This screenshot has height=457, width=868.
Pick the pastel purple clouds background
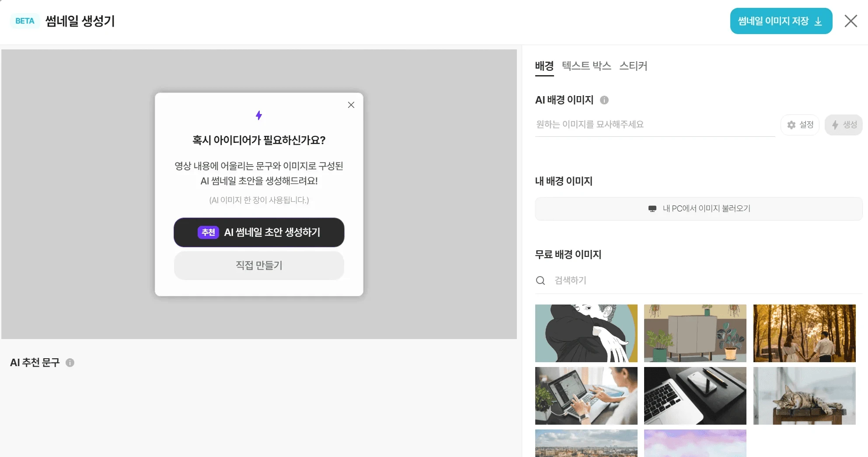(x=695, y=443)
